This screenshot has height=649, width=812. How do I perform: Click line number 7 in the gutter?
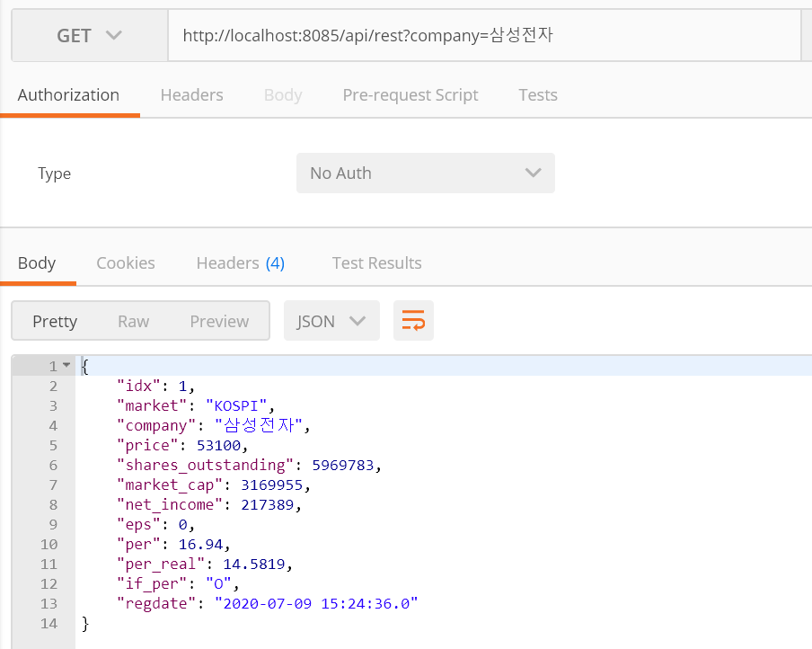pyautogui.click(x=53, y=485)
